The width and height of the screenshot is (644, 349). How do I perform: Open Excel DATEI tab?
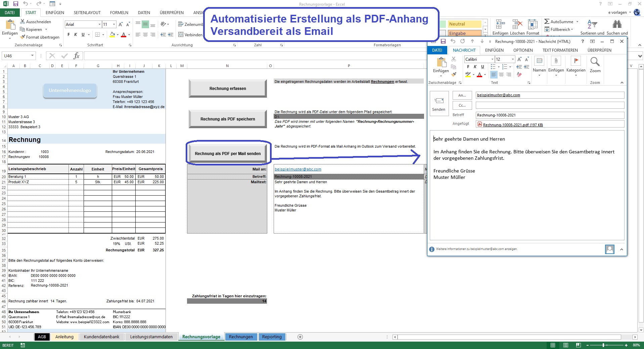[x=10, y=12]
